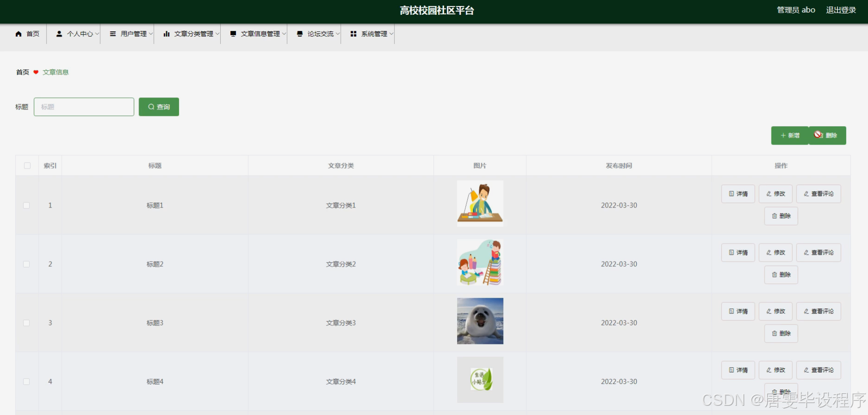
Task: Click the plus icon in 新增 button
Action: [783, 135]
